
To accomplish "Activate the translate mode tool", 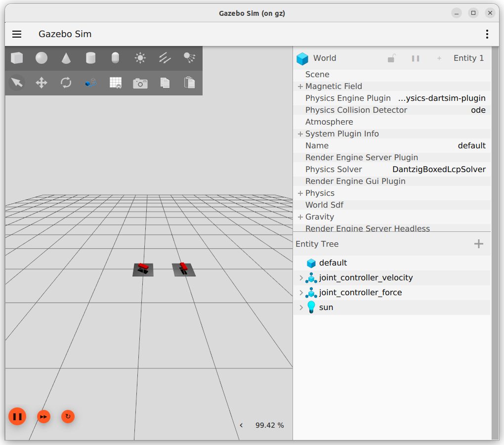I will (42, 83).
